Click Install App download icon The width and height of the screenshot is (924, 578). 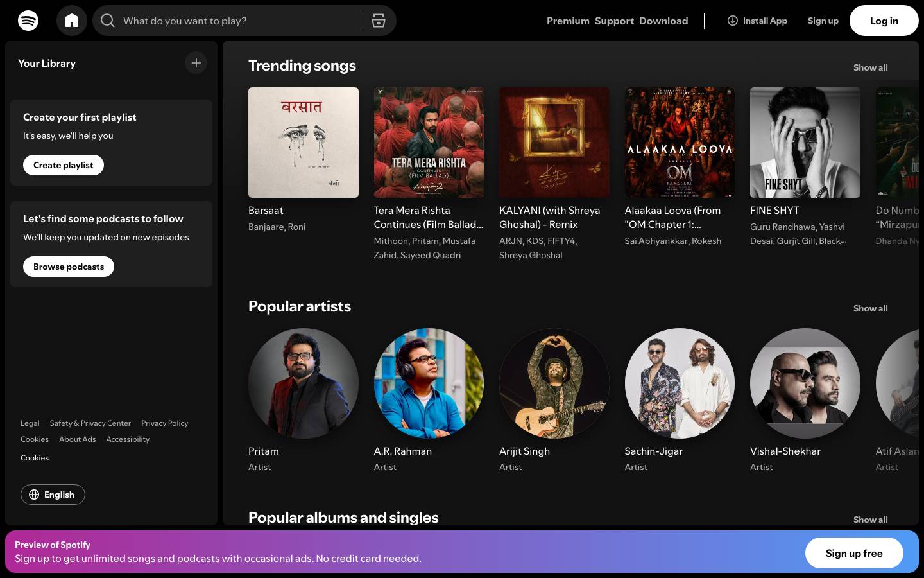pyautogui.click(x=732, y=21)
